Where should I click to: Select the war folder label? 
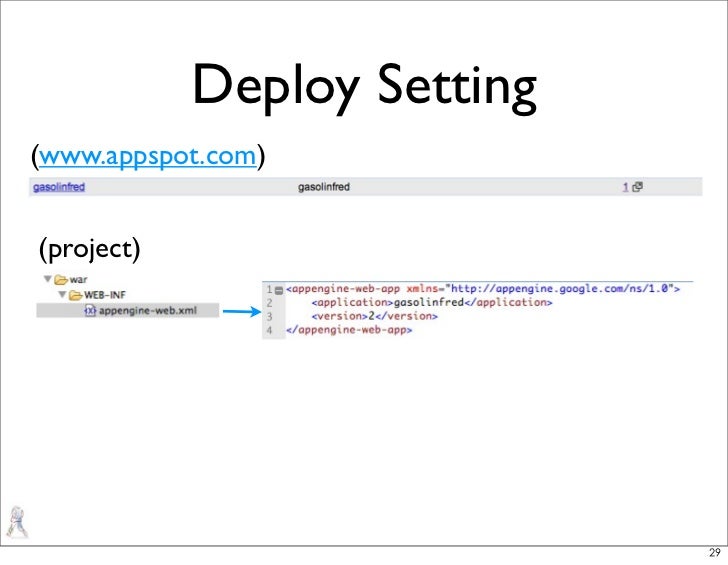(78, 279)
